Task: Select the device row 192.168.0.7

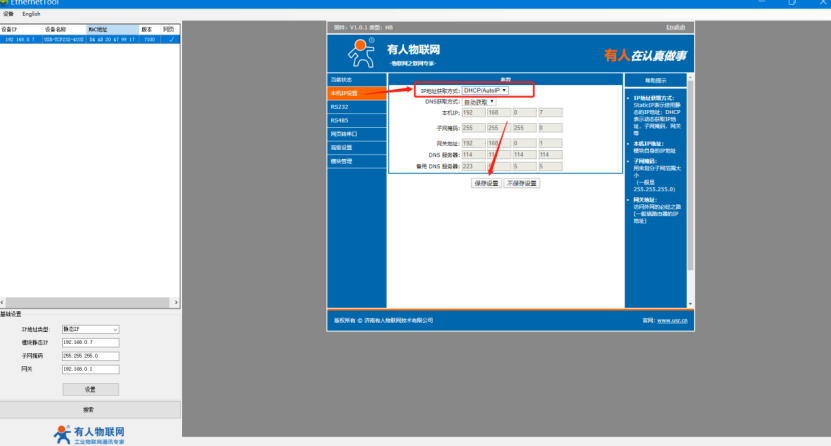Action: click(x=90, y=39)
